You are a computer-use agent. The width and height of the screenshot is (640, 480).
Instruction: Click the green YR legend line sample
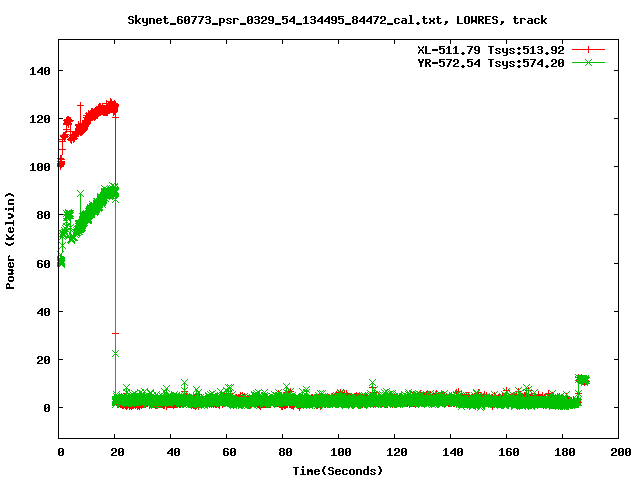coord(588,62)
